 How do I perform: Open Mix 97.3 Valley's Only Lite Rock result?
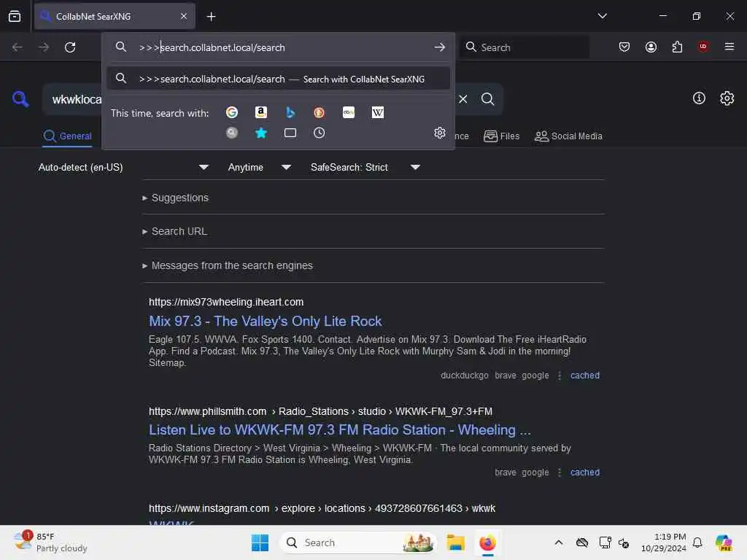266,321
